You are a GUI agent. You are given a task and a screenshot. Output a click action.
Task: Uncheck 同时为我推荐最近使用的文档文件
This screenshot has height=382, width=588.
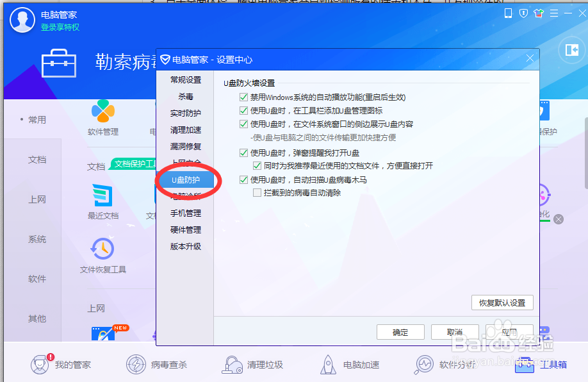[257, 166]
